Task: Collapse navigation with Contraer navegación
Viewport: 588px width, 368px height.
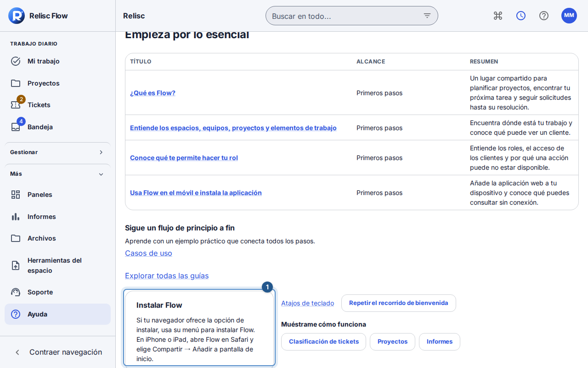Action: coord(57,352)
